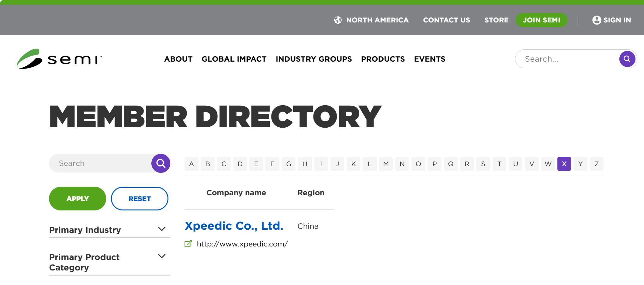The image size is (644, 285).
Task: Focus the member directory Search field
Action: click(x=100, y=163)
